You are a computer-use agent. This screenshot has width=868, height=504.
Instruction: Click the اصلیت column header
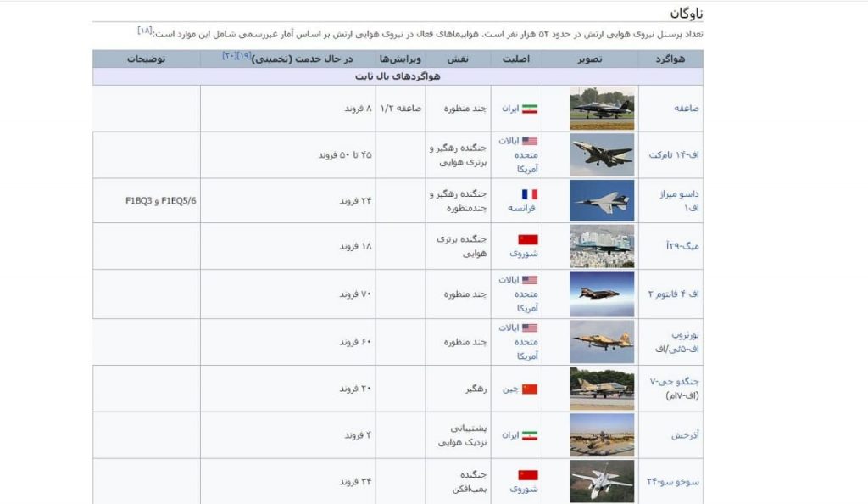point(516,59)
